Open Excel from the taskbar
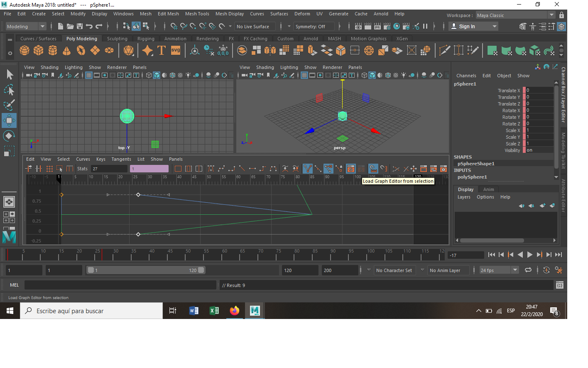 pos(214,311)
